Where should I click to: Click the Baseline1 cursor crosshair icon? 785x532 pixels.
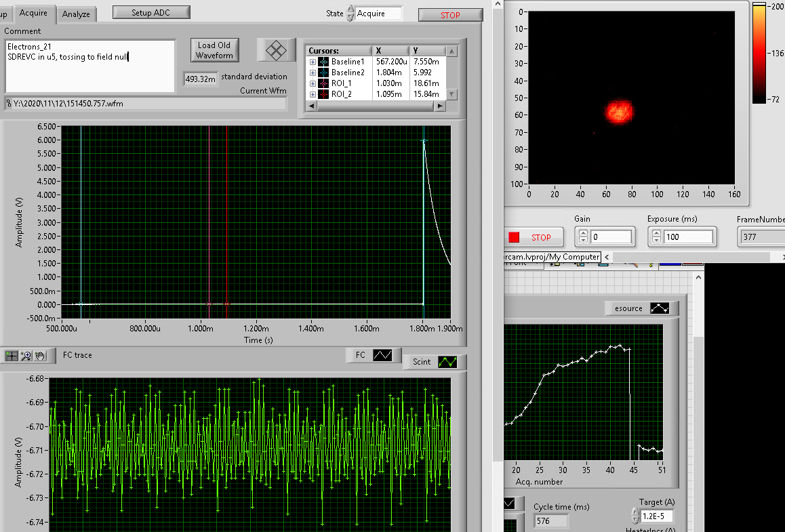point(323,62)
